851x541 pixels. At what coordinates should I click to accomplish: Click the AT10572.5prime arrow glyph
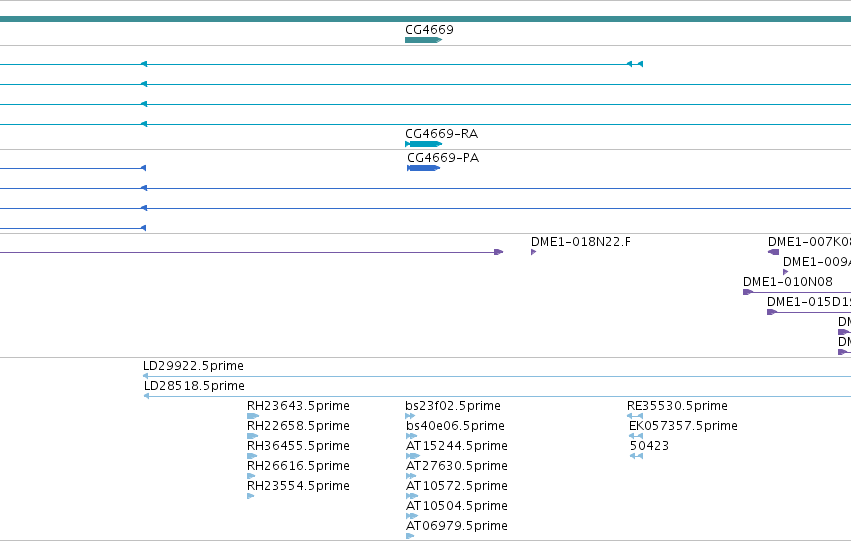tap(412, 496)
